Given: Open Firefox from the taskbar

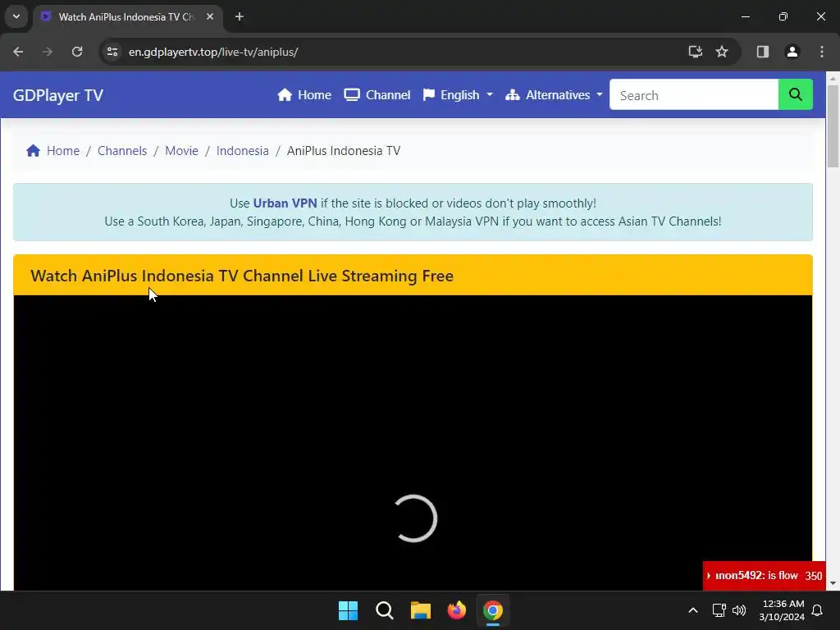Looking at the screenshot, I should [x=457, y=610].
